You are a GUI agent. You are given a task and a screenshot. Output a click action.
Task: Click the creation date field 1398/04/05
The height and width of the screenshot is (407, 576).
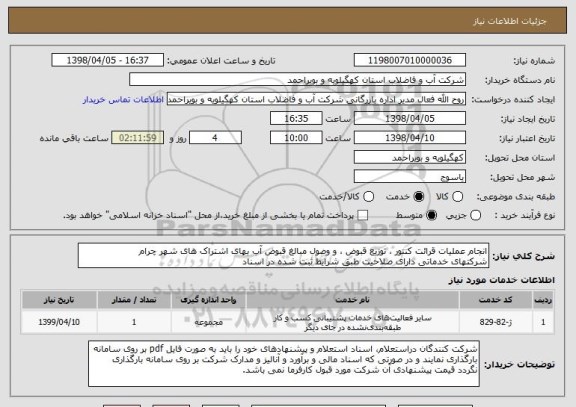coord(410,119)
